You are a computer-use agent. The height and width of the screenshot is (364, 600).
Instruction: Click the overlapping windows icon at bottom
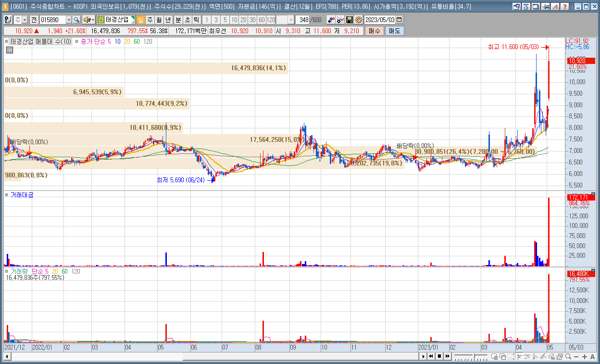point(502,356)
